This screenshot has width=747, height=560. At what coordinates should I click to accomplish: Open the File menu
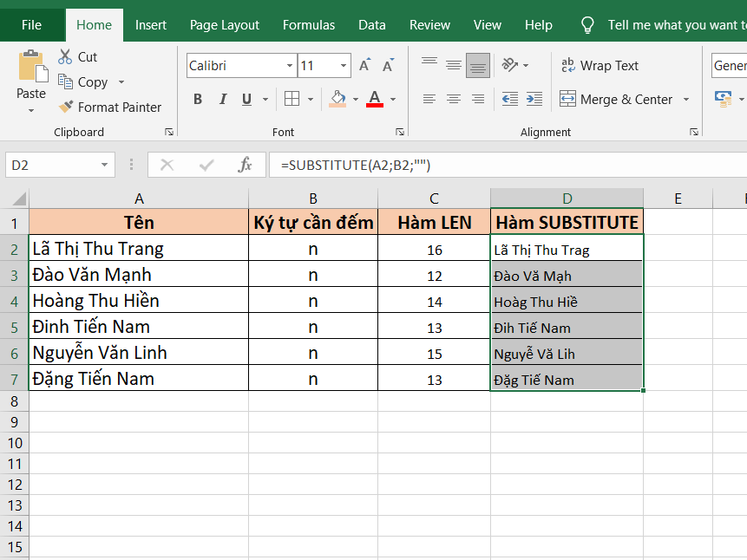(x=31, y=25)
